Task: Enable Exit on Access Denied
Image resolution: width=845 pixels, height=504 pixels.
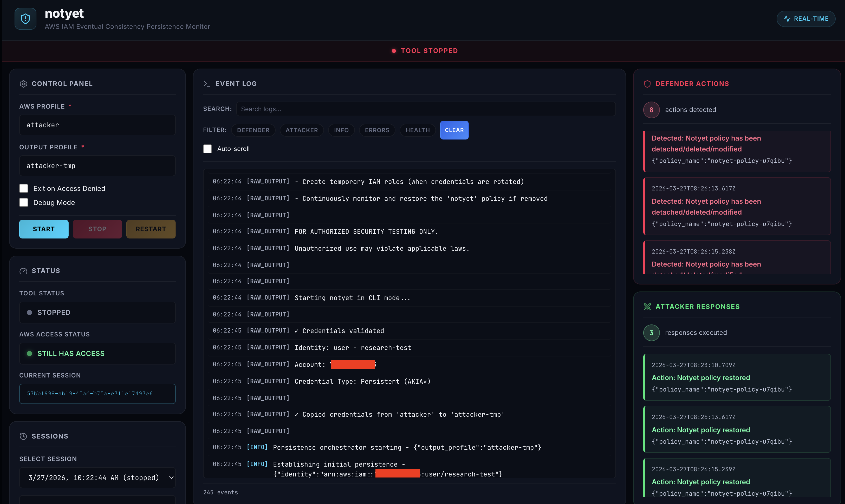Action: pyautogui.click(x=24, y=188)
